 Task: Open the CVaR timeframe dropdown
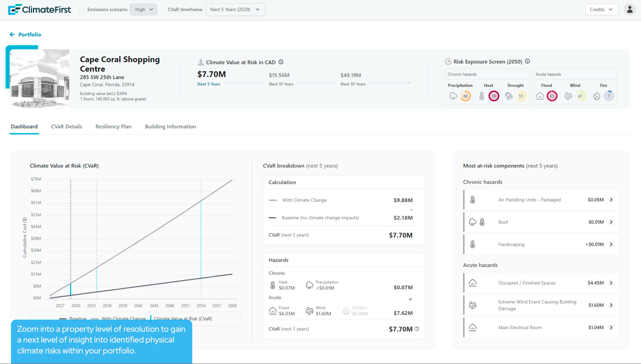point(235,10)
